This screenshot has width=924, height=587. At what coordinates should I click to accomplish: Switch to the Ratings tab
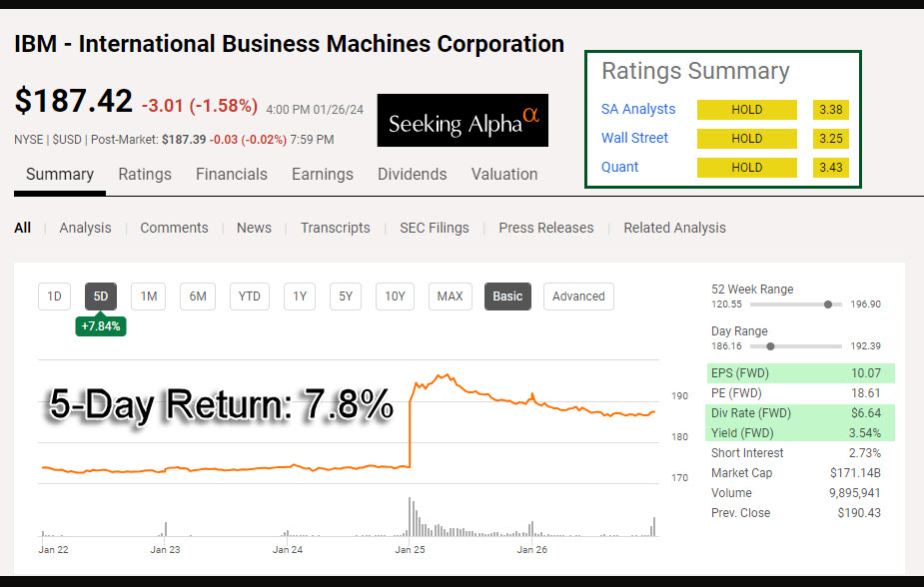coord(145,174)
